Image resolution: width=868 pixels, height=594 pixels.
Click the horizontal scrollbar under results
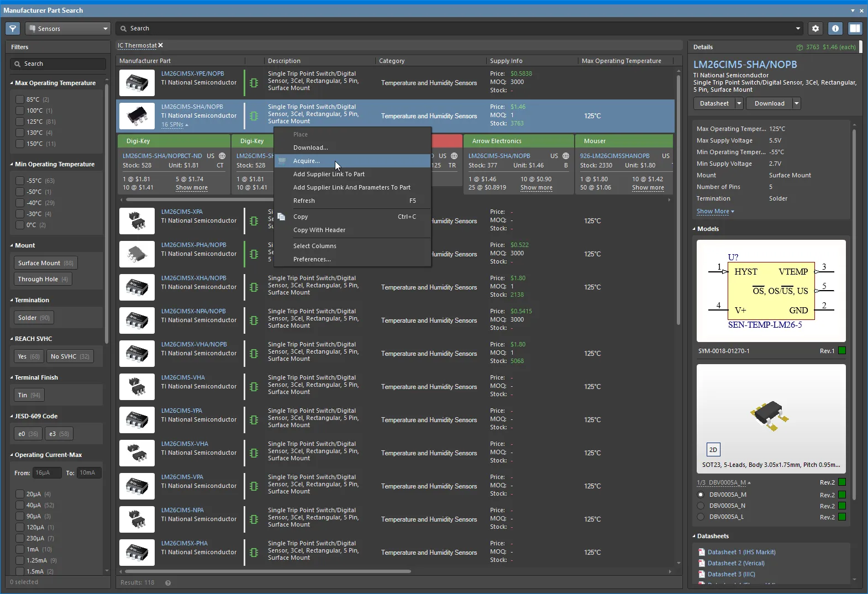[268, 571]
